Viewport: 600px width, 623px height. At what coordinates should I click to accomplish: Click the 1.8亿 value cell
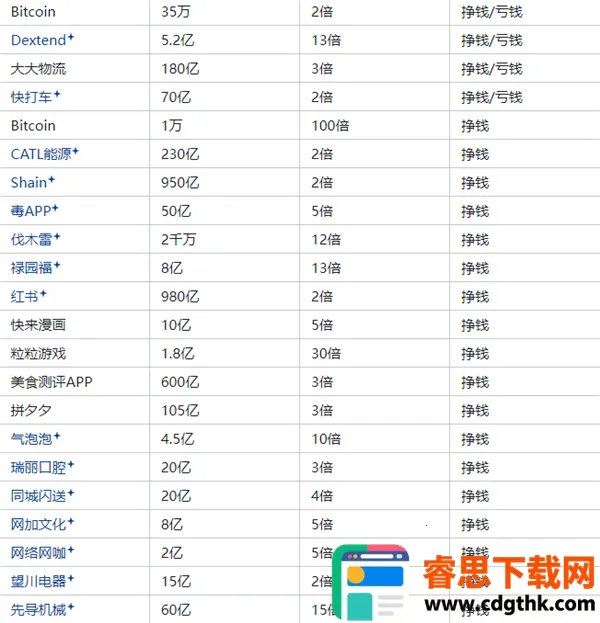225,353
